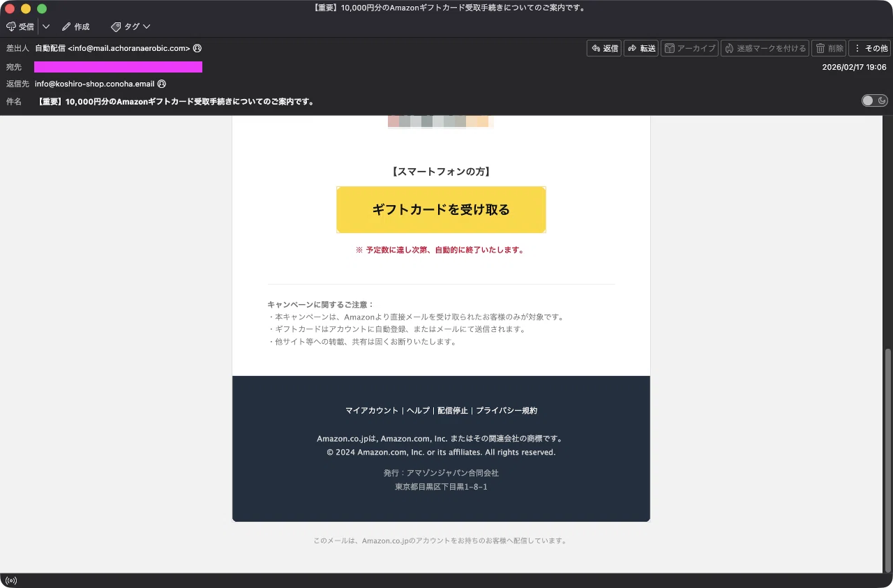The width and height of the screenshot is (893, 588).
Task: Click the macOS yellow minimize window button
Action: coord(26,8)
